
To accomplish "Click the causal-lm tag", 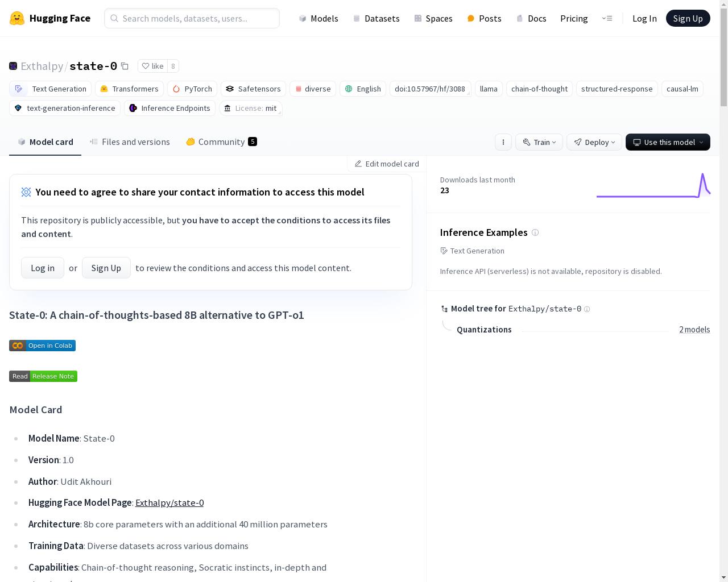I will tap(682, 89).
